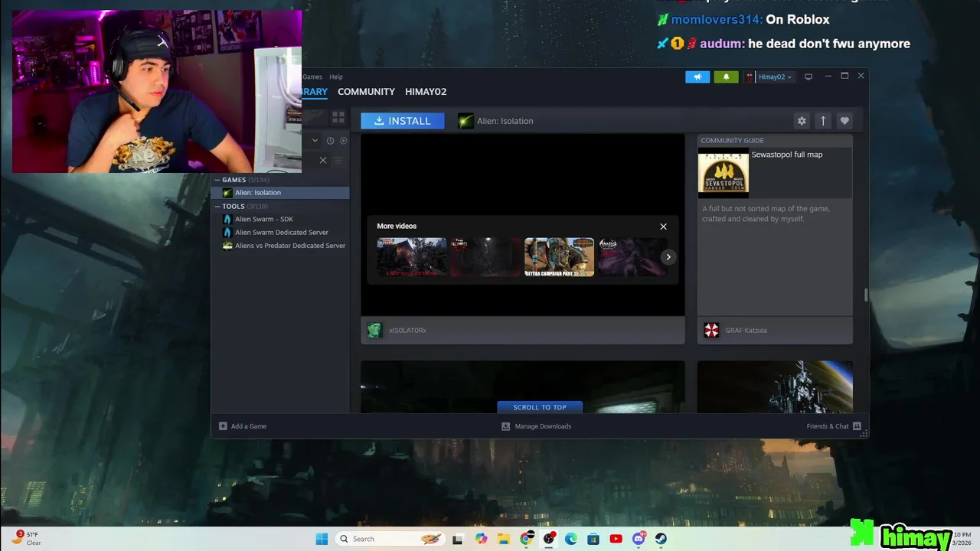Switch to the COMMUNITY tab

(x=366, y=91)
